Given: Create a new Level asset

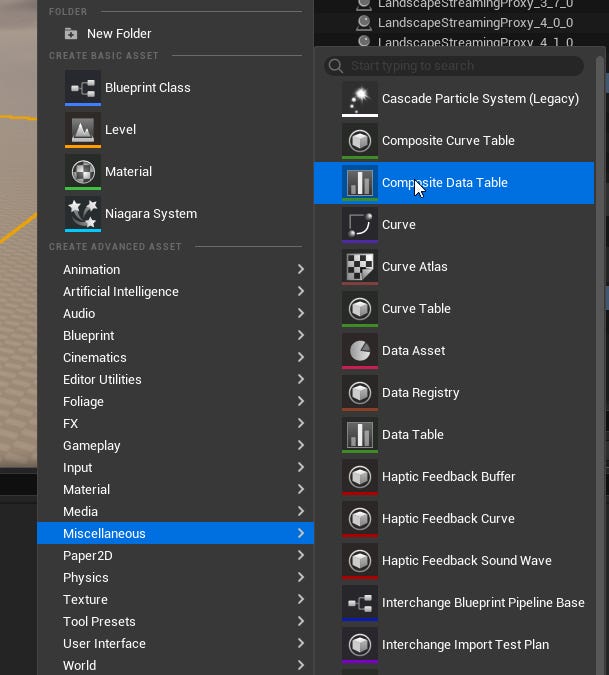Looking at the screenshot, I should click(x=176, y=130).
